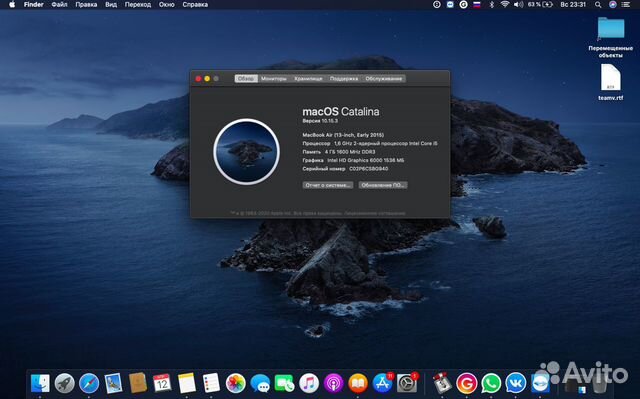Screen dimensions: 640x399
Task: Open Finder from the dock
Action: click(x=40, y=383)
